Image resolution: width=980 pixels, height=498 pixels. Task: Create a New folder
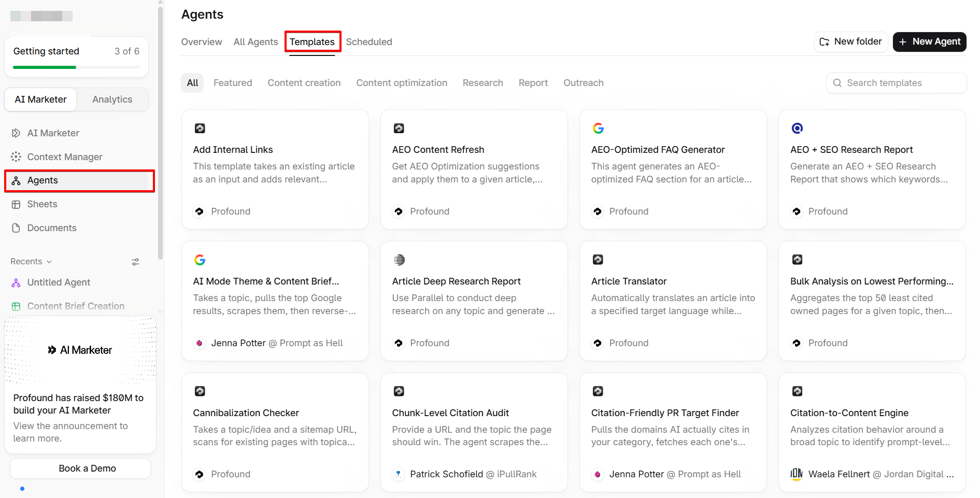(x=851, y=41)
